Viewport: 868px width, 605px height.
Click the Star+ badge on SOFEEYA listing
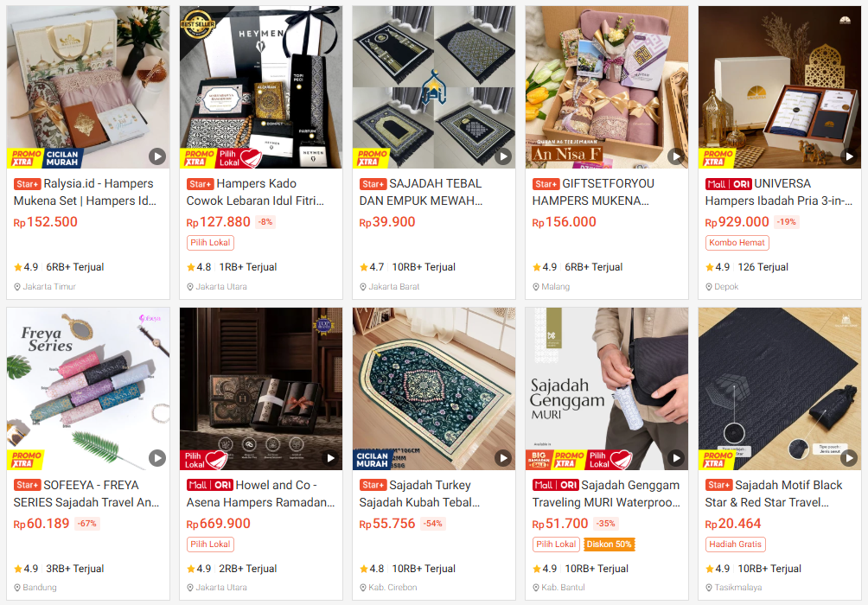tap(27, 486)
